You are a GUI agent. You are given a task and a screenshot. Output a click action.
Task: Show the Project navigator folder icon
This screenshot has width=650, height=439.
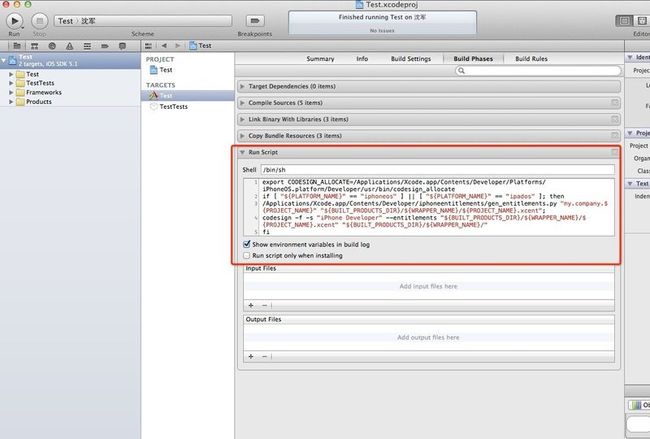click(17, 46)
